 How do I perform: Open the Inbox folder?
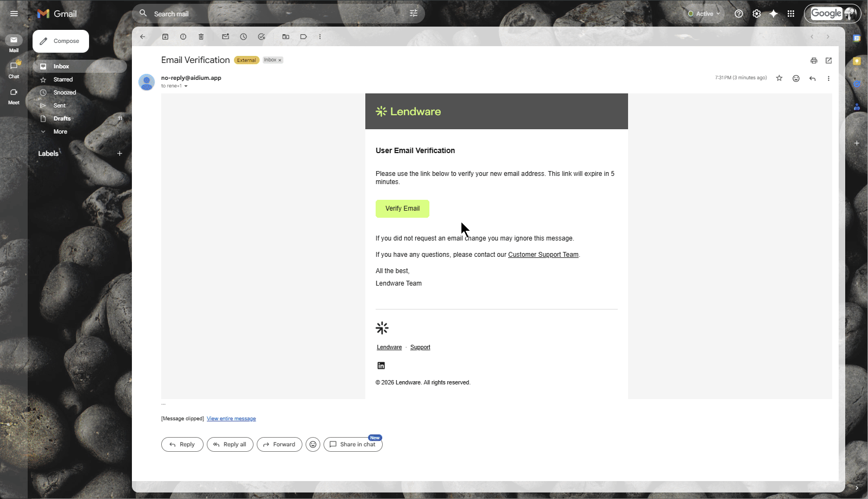tap(79, 66)
